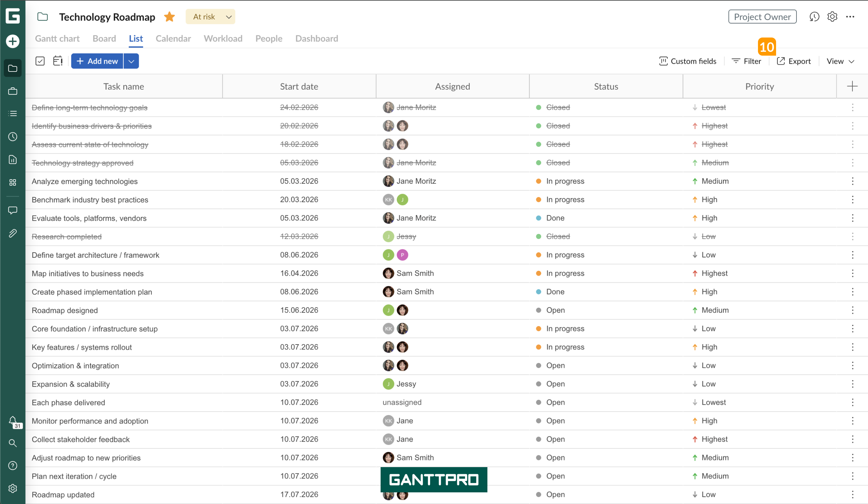Viewport: 868px width, 504px height.
Task: Click the Export button
Action: click(x=794, y=61)
